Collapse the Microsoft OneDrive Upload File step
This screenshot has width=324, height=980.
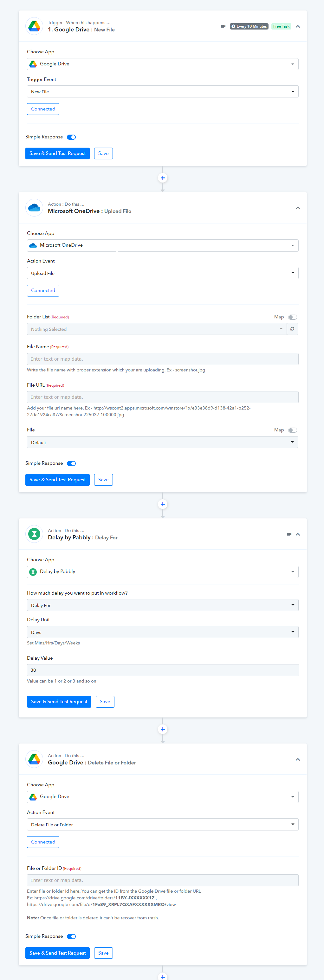(x=298, y=208)
